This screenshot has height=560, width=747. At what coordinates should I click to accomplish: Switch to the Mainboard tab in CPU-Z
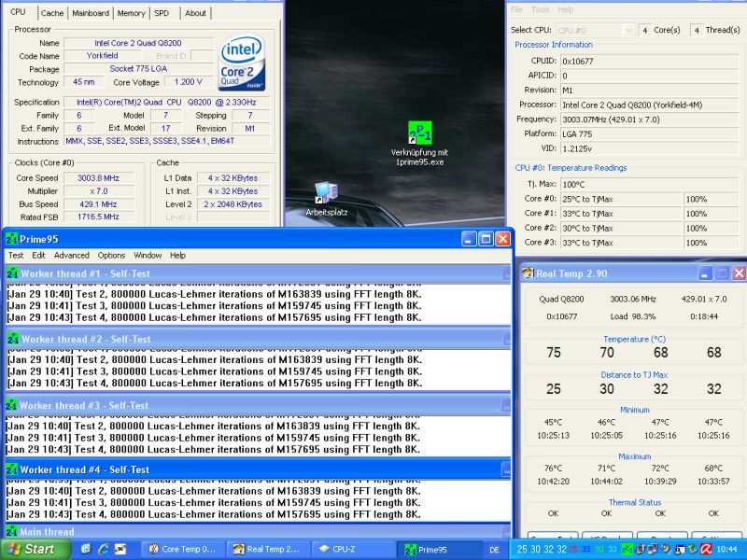tap(91, 13)
